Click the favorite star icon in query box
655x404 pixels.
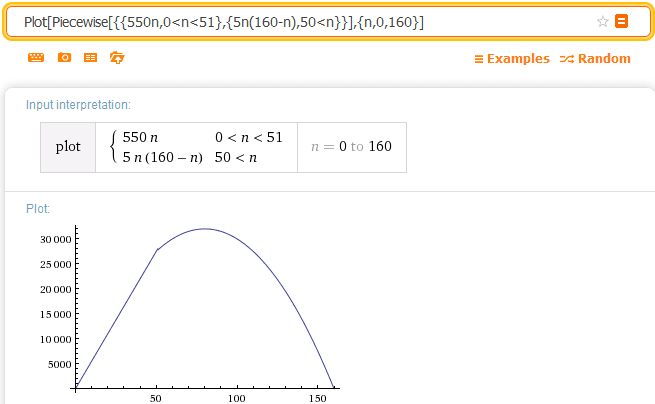(603, 21)
